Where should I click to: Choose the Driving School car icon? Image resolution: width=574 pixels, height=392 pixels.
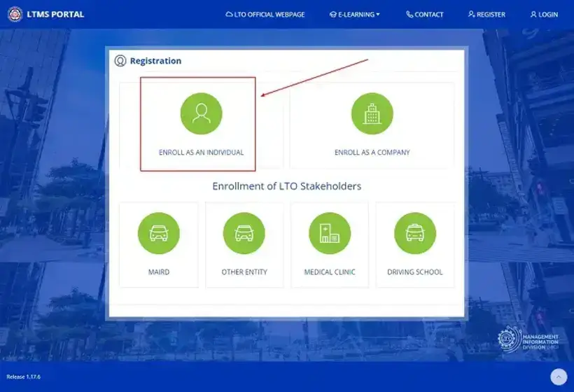pos(415,233)
